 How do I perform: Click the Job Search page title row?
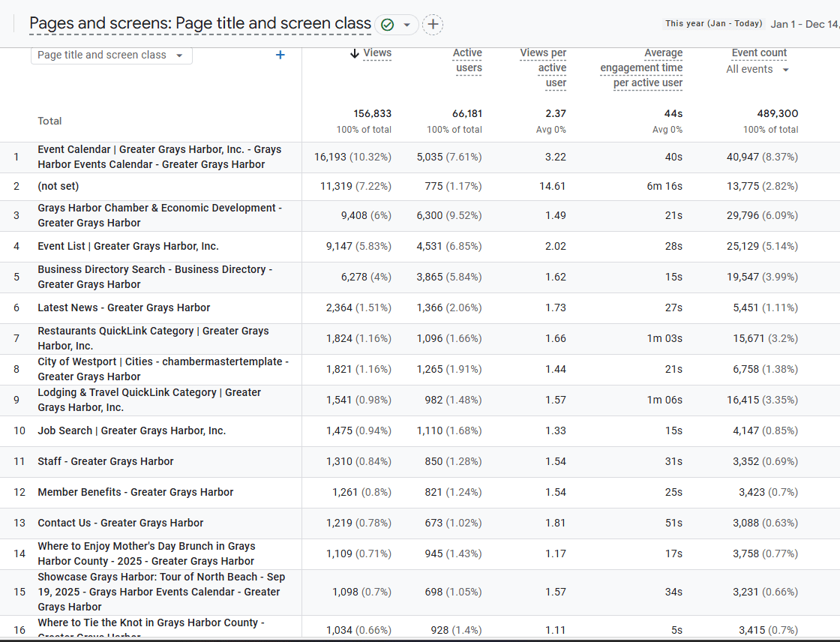[131, 430]
